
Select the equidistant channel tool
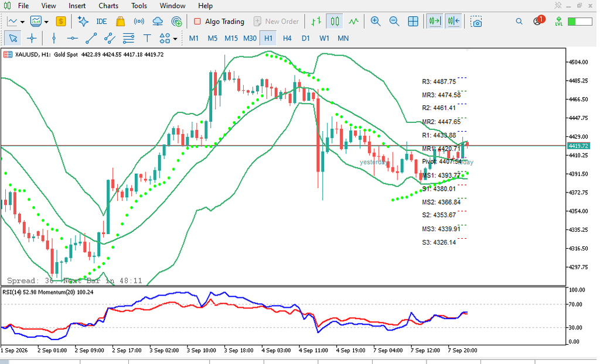pyautogui.click(x=110, y=38)
